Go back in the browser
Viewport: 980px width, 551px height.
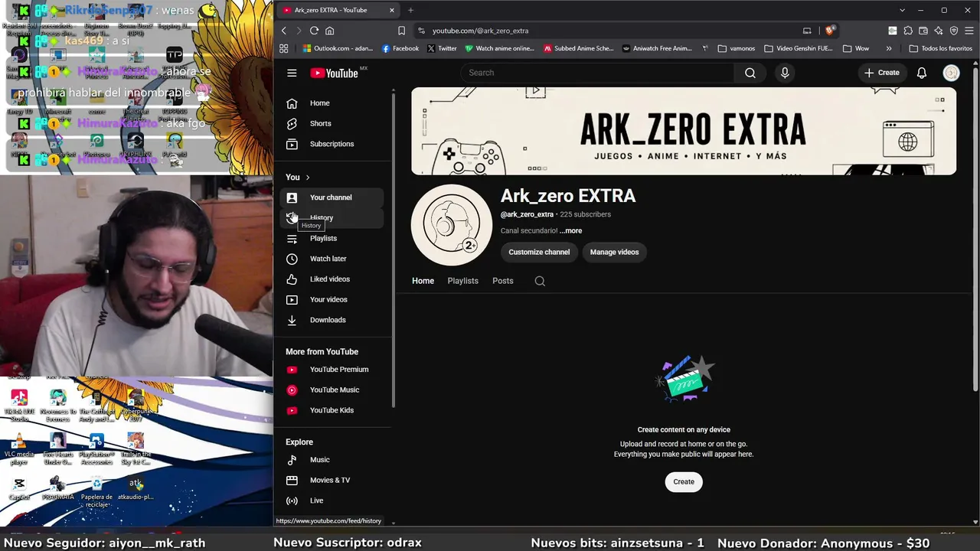[x=283, y=31]
